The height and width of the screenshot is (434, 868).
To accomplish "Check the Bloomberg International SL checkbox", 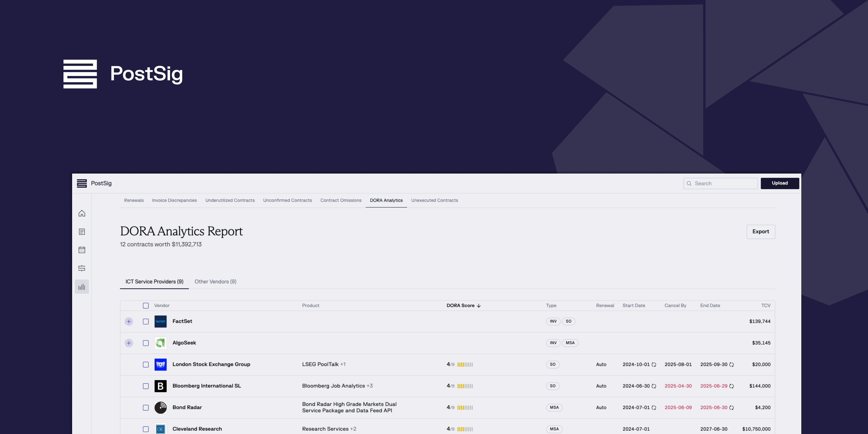I will (146, 386).
